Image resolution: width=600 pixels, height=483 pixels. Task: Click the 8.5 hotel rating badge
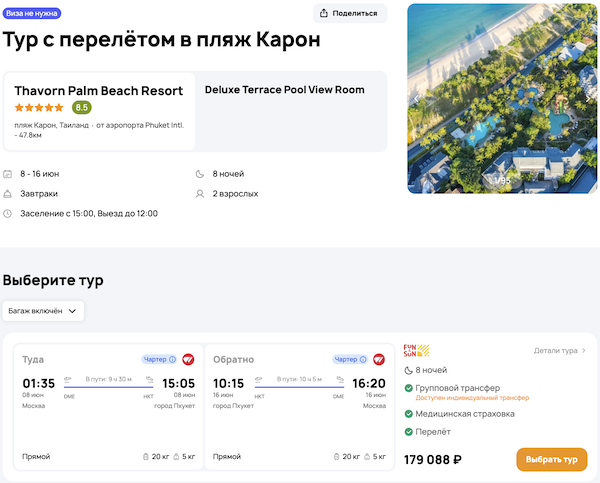(82, 108)
